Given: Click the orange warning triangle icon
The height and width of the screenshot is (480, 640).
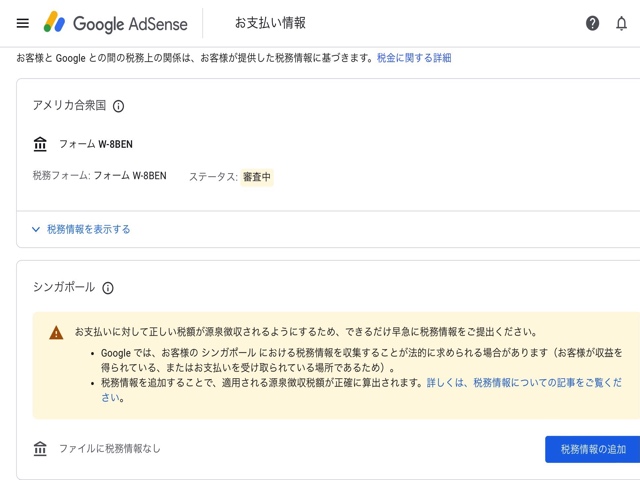Looking at the screenshot, I should click(x=56, y=333).
